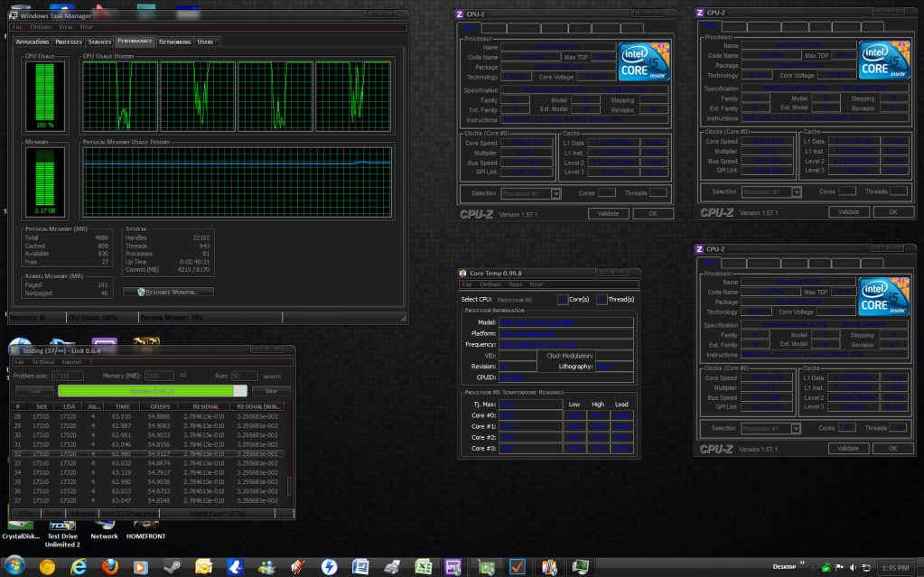This screenshot has height=577, width=924.
Task: Click the 'CPU Usage: 100%' status bar text
Action: pyautogui.click(x=92, y=318)
